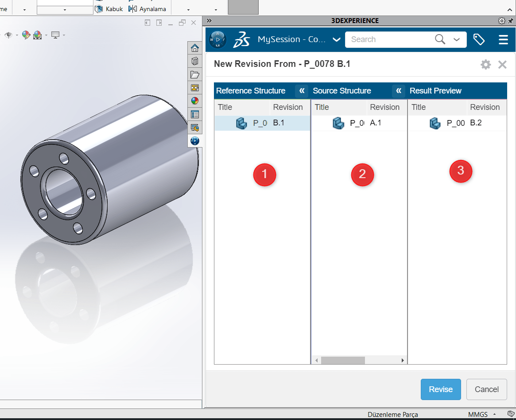516x420 pixels.
Task: Click the Aynalama (Mirror) tool
Action: [x=147, y=9]
